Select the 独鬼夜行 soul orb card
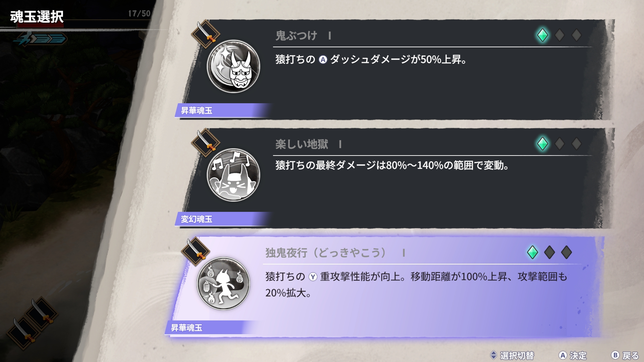 [x=386, y=287]
